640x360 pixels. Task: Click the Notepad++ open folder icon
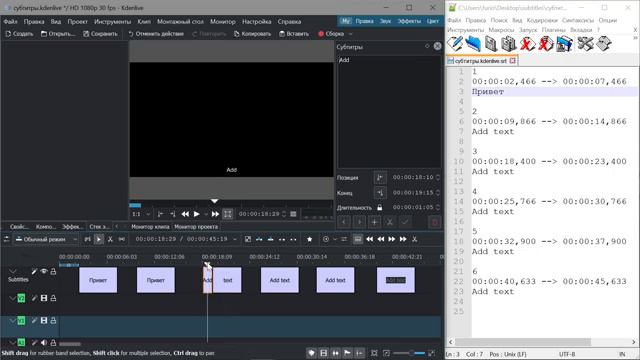(473, 44)
